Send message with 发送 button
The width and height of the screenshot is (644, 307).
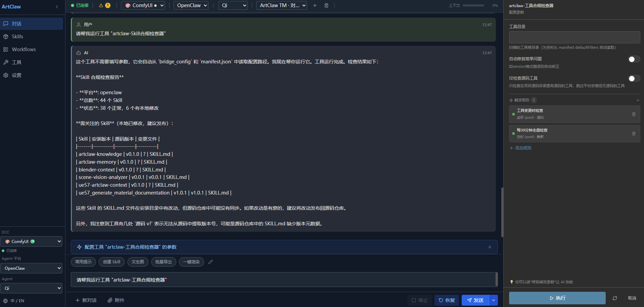point(475,300)
